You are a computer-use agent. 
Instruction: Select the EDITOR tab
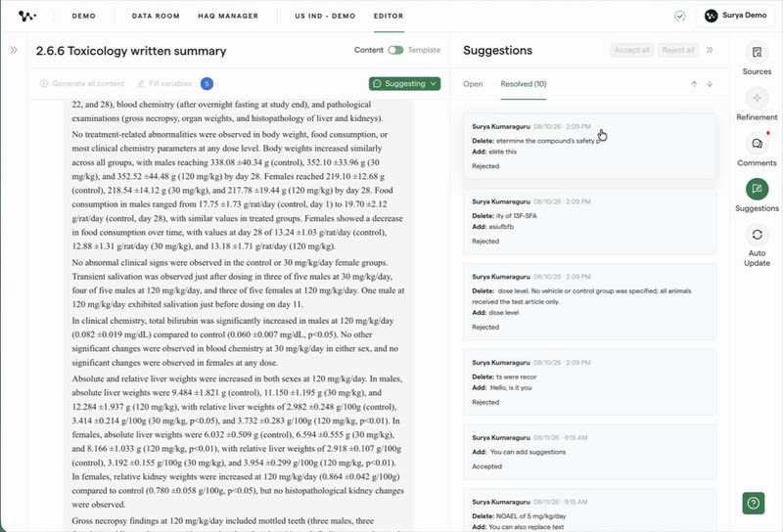[x=389, y=16]
